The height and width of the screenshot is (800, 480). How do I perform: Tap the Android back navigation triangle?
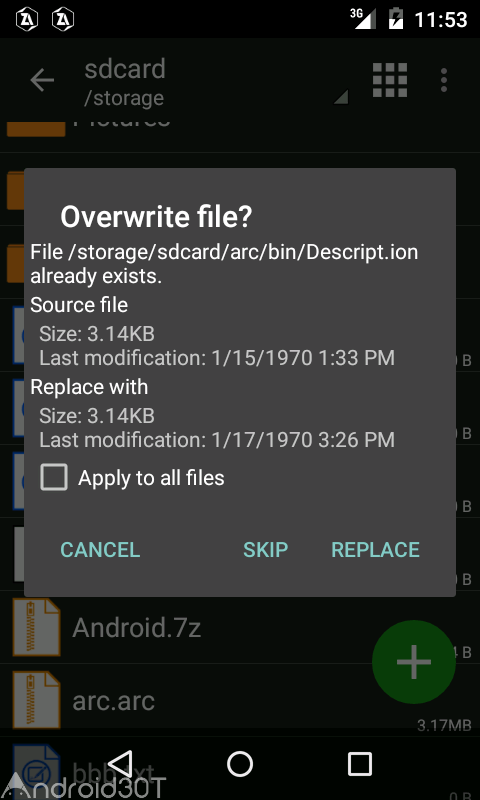pyautogui.click(x=120, y=764)
